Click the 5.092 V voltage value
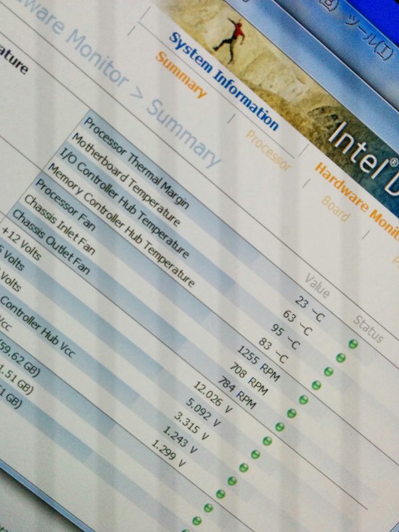This screenshot has height=532, width=399. (x=203, y=413)
